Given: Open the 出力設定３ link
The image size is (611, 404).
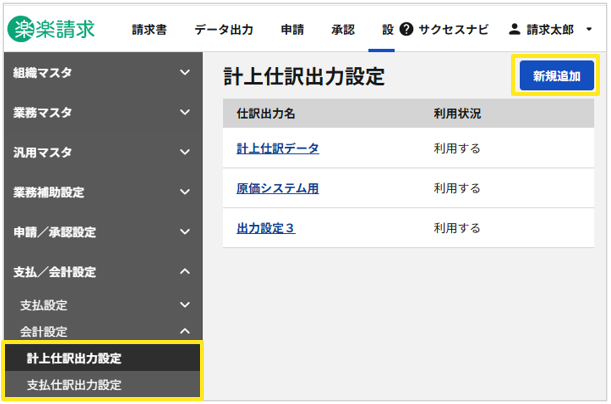Looking at the screenshot, I should tap(265, 228).
